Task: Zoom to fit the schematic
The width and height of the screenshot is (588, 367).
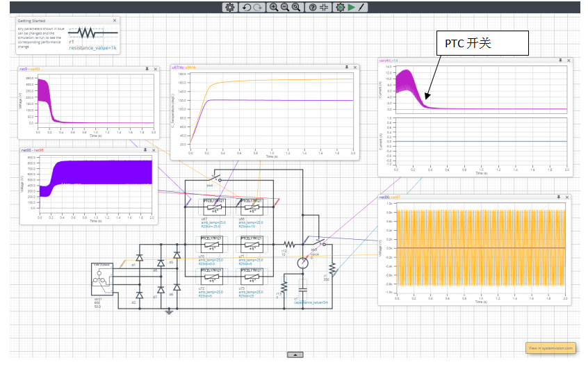Action: tap(296, 7)
